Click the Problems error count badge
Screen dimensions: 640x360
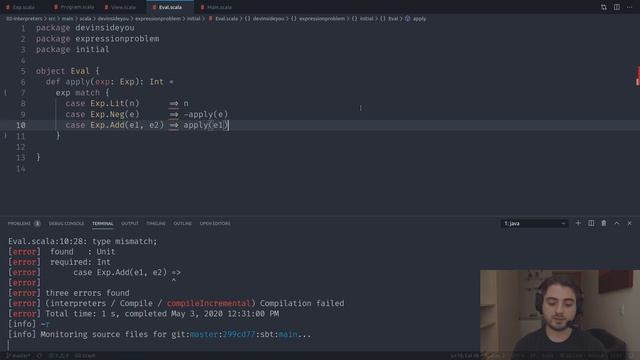pyautogui.click(x=37, y=223)
